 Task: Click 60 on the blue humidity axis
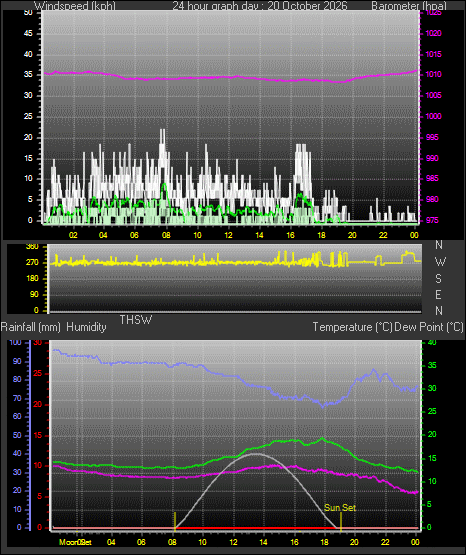pos(17,416)
